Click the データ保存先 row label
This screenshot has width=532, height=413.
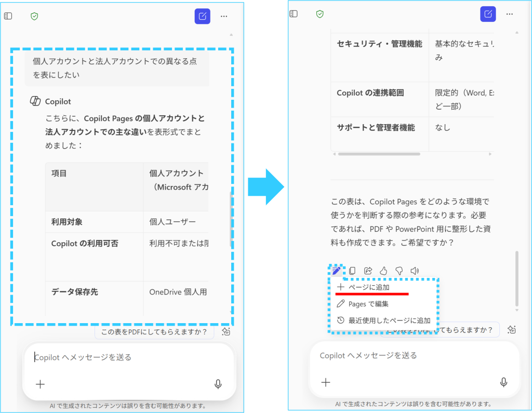tap(75, 292)
